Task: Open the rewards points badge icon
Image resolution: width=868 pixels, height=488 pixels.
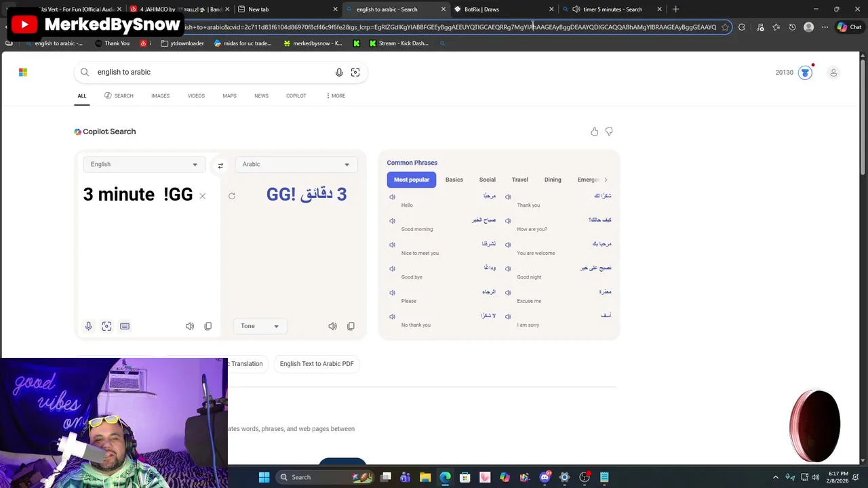Action: pos(805,73)
